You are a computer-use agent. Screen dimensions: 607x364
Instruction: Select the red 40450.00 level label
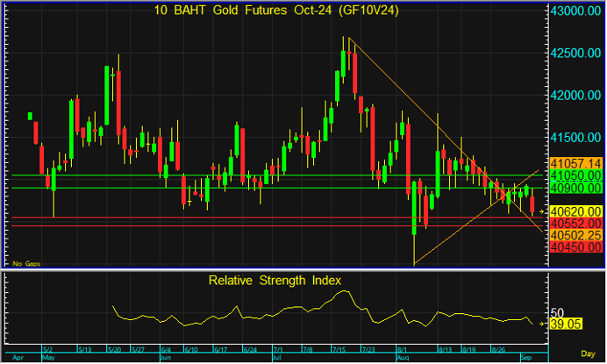[573, 248]
